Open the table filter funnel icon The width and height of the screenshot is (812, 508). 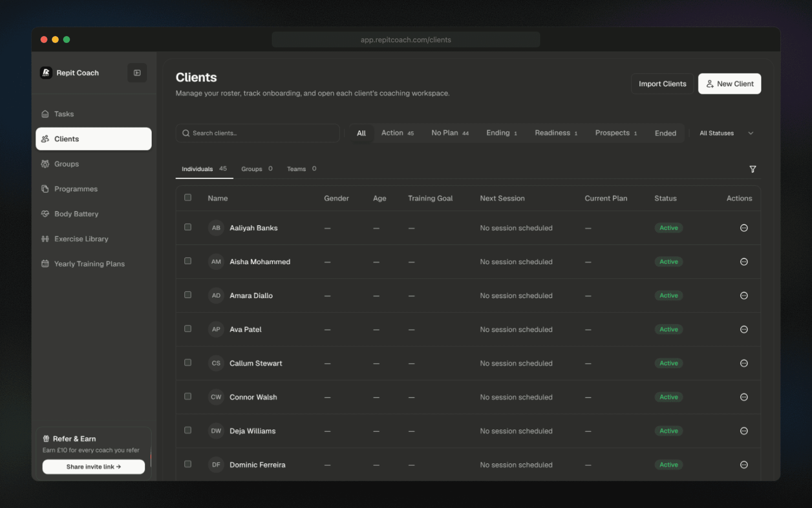tap(753, 169)
